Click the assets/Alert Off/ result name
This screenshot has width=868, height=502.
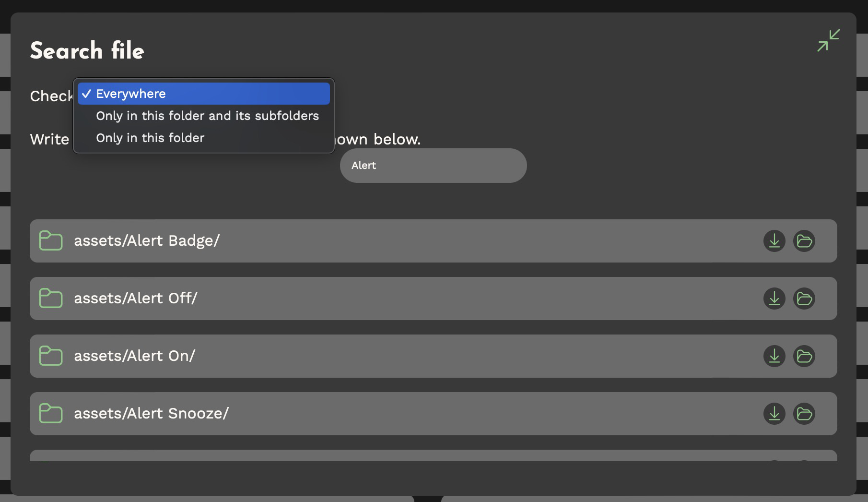click(x=136, y=298)
